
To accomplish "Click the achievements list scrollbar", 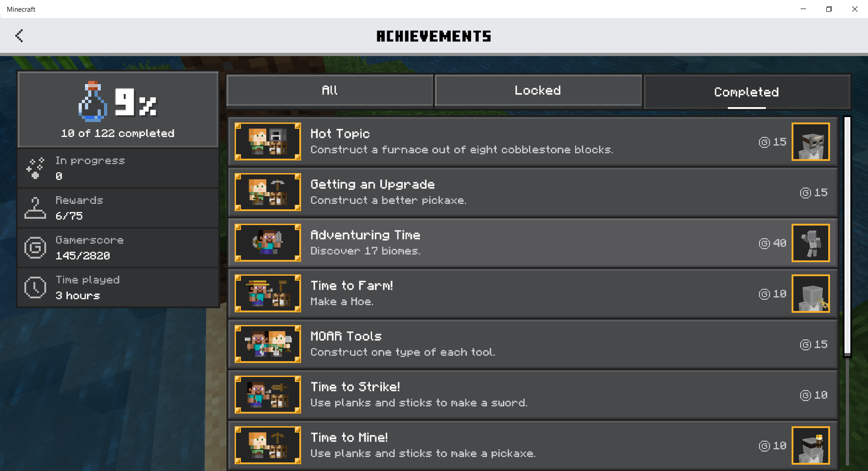I will click(x=847, y=237).
